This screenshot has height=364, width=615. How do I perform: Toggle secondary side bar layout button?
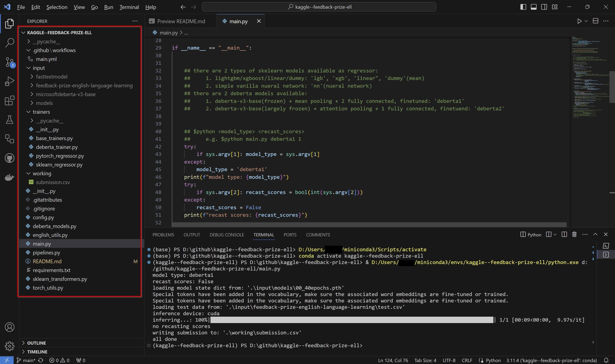544,7
